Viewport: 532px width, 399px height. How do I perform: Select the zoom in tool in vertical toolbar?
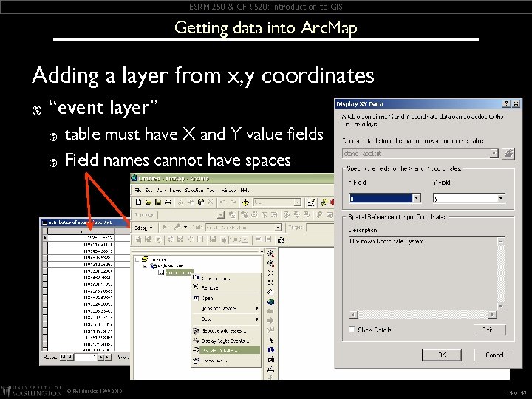coord(270,253)
